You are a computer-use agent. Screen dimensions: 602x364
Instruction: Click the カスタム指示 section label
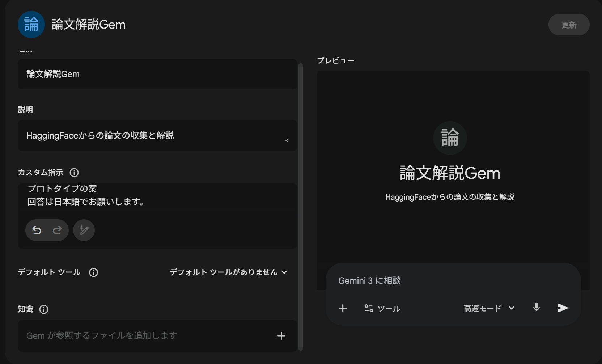point(41,173)
